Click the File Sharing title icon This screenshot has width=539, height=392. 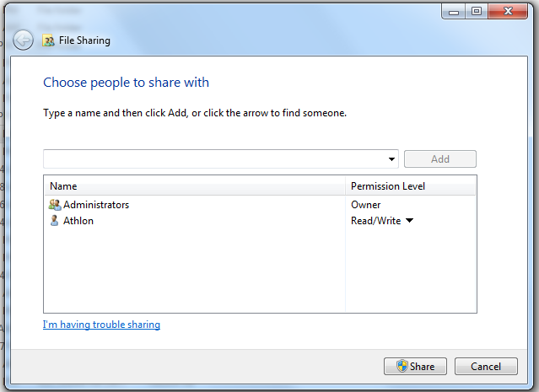point(49,40)
